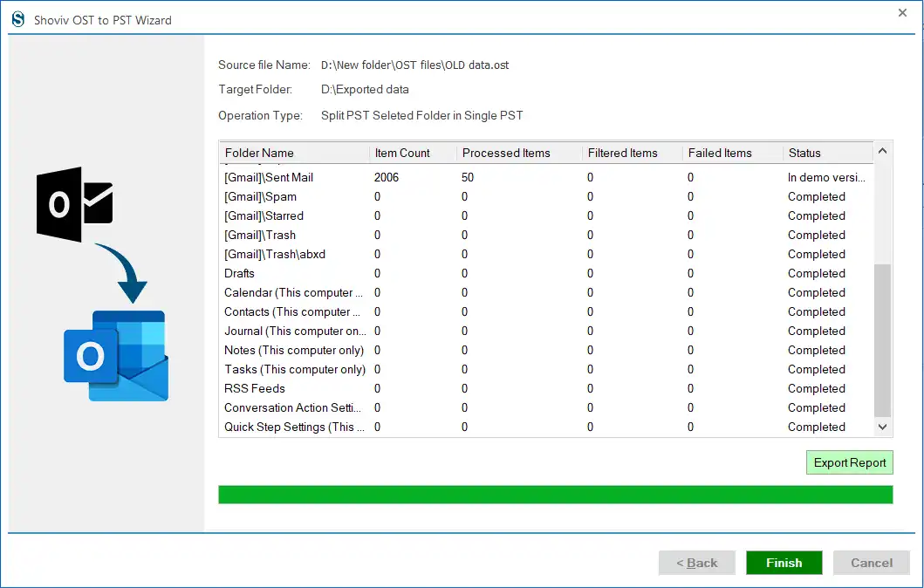
Task: Select the Tasks (This computer only) row
Action: coord(545,369)
